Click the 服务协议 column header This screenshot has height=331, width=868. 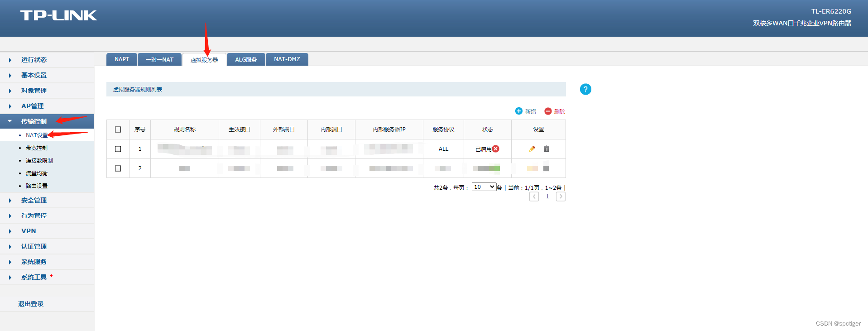point(443,130)
